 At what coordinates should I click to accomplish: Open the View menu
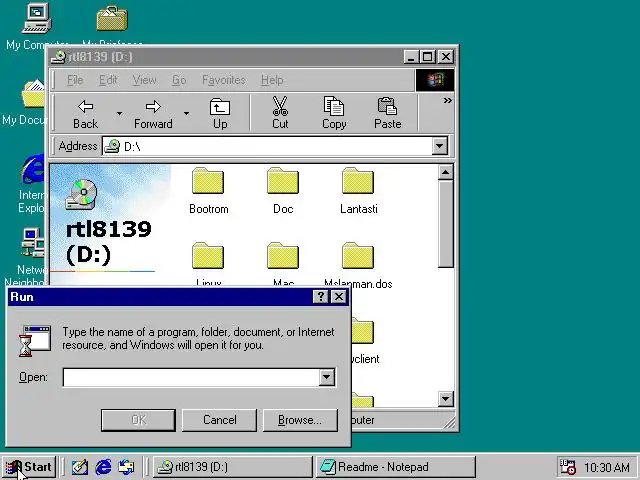144,80
